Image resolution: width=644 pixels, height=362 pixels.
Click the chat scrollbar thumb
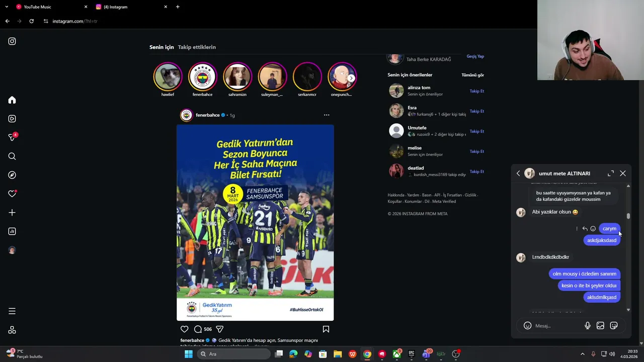pyautogui.click(x=628, y=216)
